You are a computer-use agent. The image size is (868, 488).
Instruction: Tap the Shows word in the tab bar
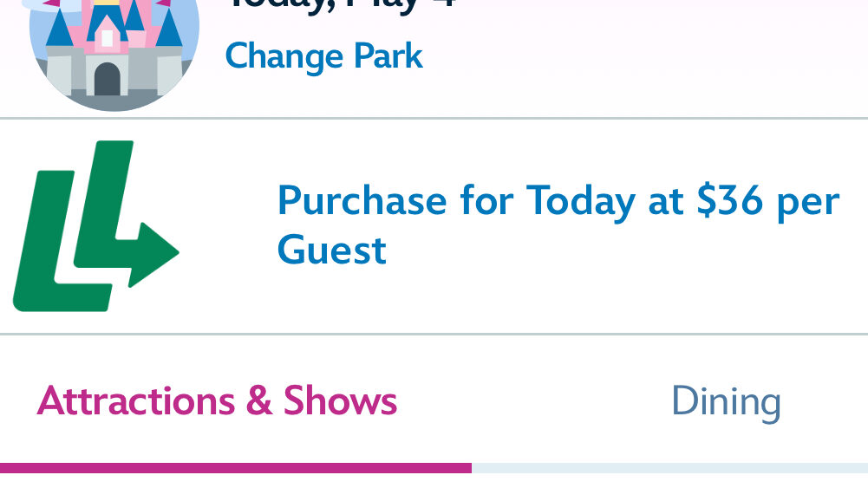pyautogui.click(x=341, y=401)
